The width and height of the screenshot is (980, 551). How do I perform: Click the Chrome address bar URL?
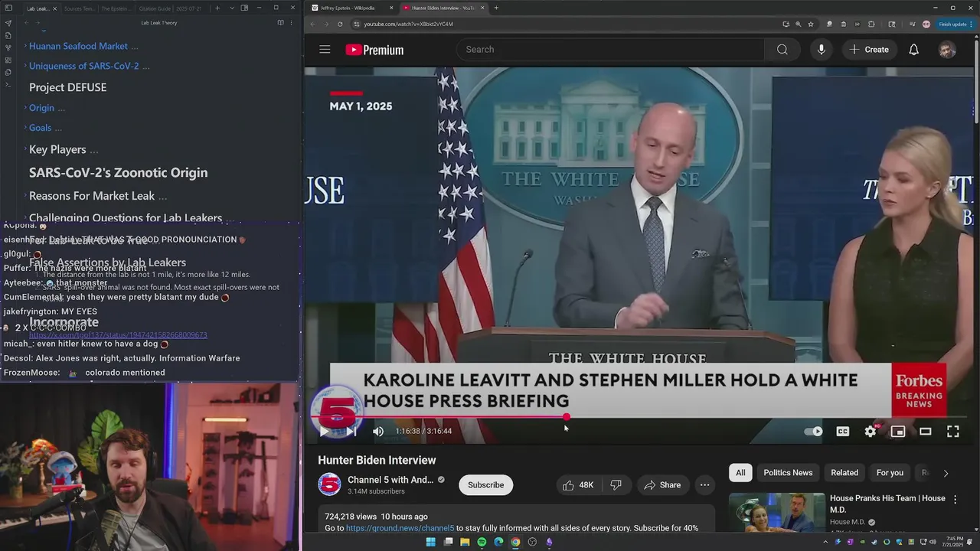(408, 24)
